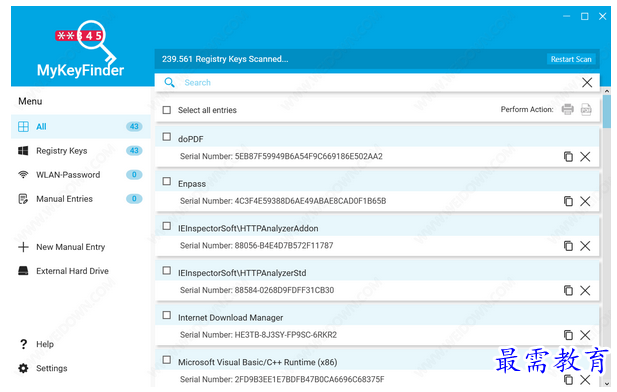The height and width of the screenshot is (392, 617).
Task: Remove the HTTPAnalyzerAddon entry
Action: tap(585, 246)
